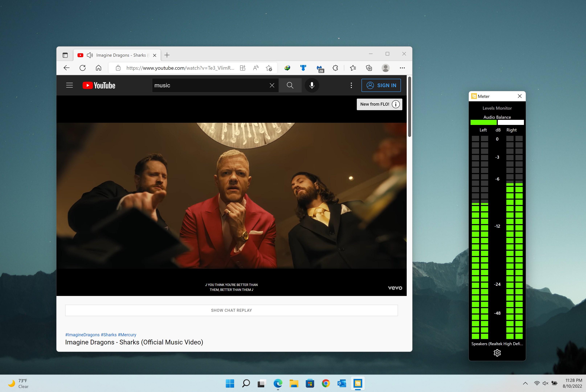Open settings gear in Meter window
The width and height of the screenshot is (586, 392).
(x=497, y=353)
